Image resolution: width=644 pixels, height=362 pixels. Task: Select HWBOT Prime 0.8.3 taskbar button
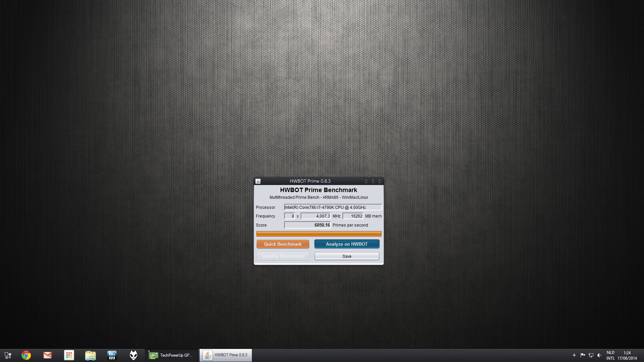coord(226,355)
